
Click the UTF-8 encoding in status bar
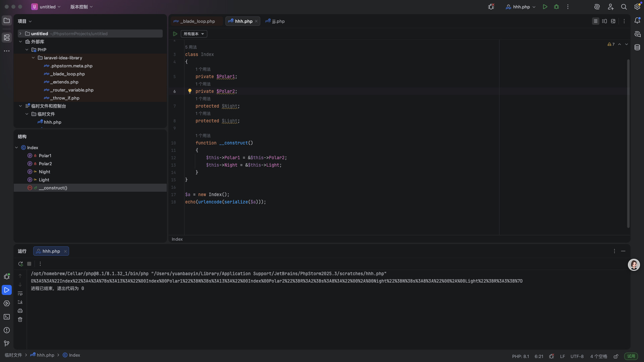pos(577,356)
